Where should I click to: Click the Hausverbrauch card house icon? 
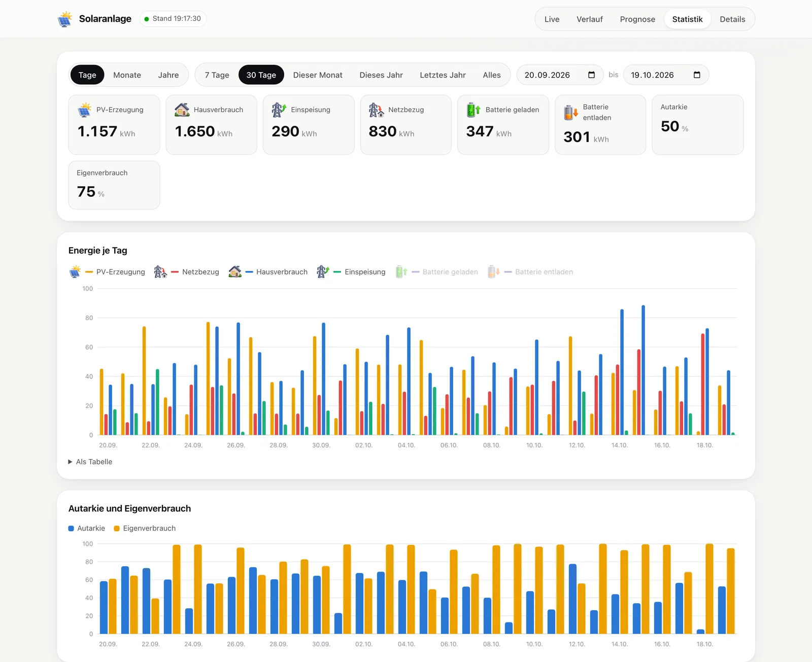[182, 110]
